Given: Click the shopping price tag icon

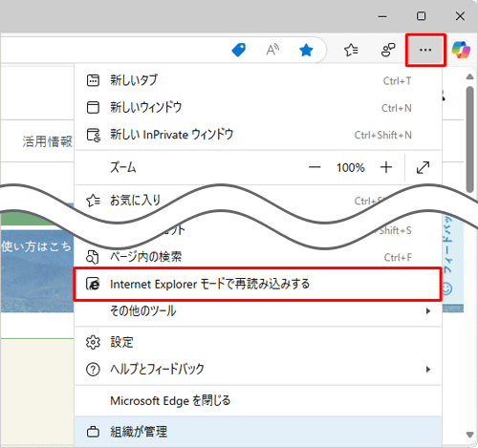Looking at the screenshot, I should pos(239,50).
